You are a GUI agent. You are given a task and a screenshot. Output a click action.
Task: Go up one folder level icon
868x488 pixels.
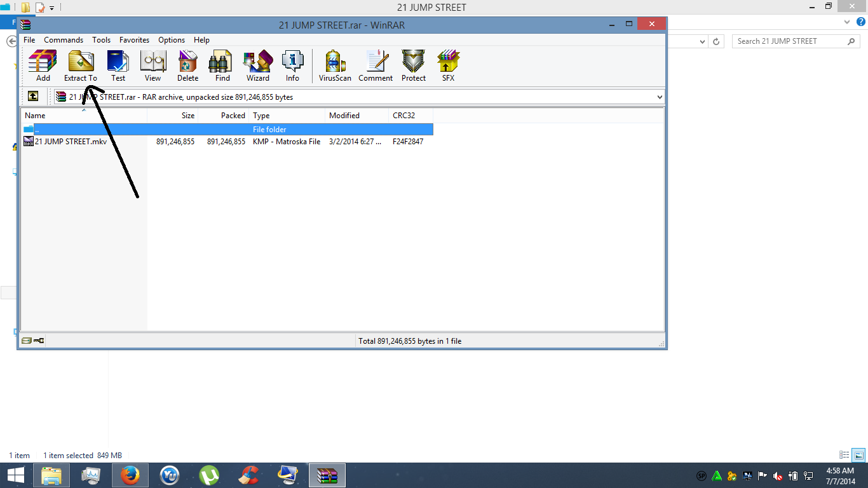(x=33, y=97)
